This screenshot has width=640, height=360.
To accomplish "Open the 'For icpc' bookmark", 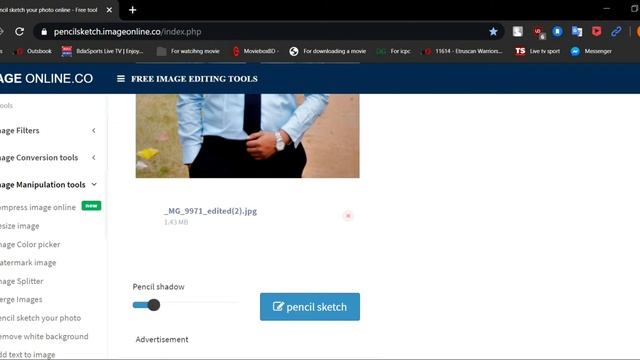I will 393,51.
